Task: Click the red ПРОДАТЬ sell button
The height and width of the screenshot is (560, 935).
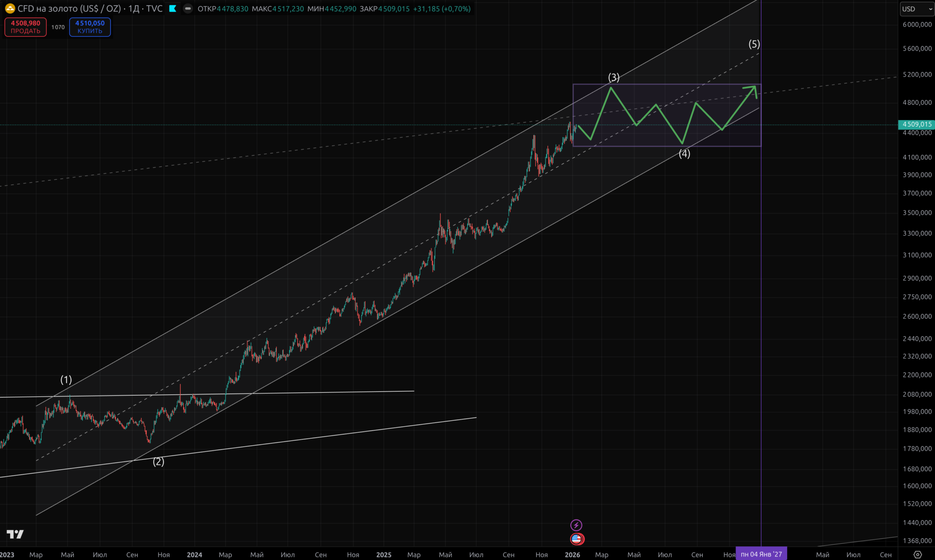Action: pyautogui.click(x=26, y=27)
